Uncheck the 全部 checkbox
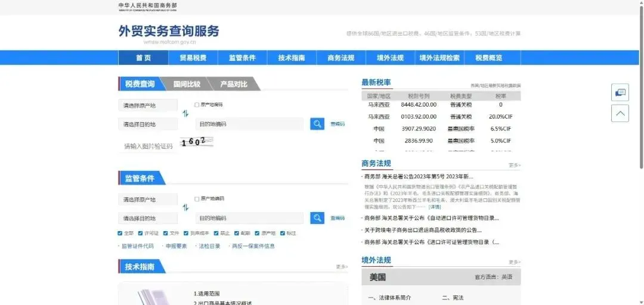644x305 pixels. [x=120, y=233]
